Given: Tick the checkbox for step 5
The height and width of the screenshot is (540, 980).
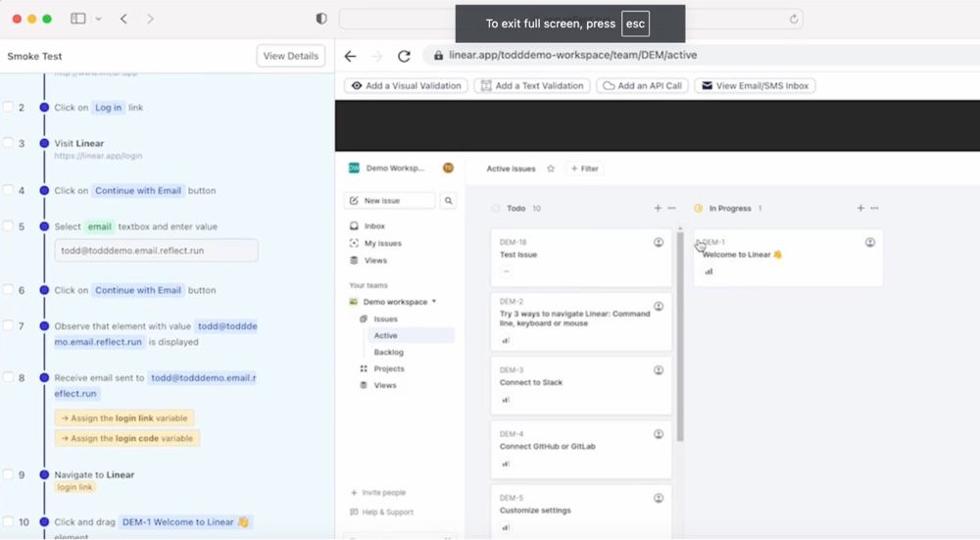Looking at the screenshot, I should click(x=8, y=225).
